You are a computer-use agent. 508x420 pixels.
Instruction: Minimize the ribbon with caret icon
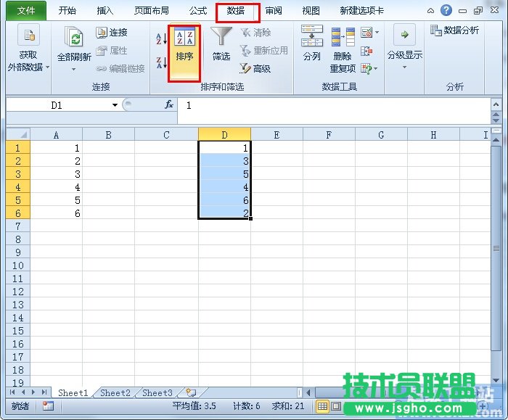(x=430, y=11)
